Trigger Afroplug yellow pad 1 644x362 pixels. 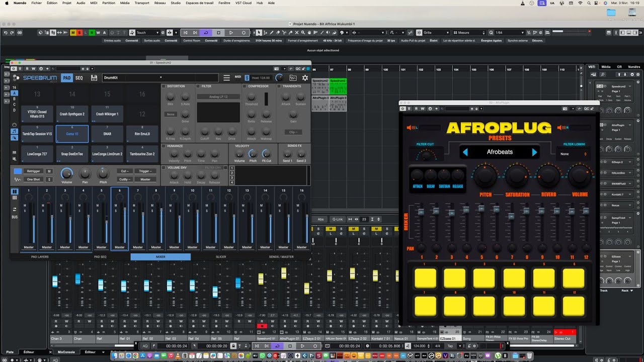(x=426, y=278)
